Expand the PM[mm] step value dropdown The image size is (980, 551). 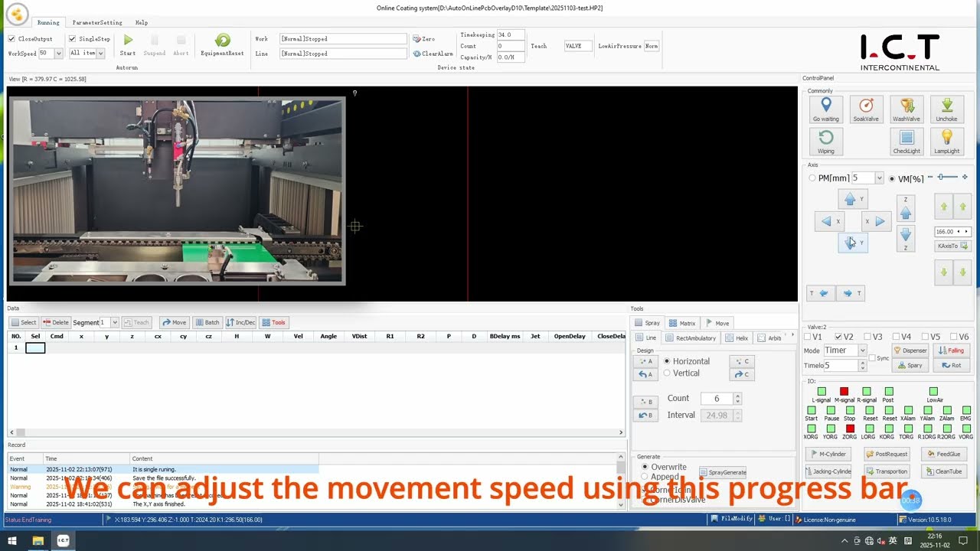879,178
